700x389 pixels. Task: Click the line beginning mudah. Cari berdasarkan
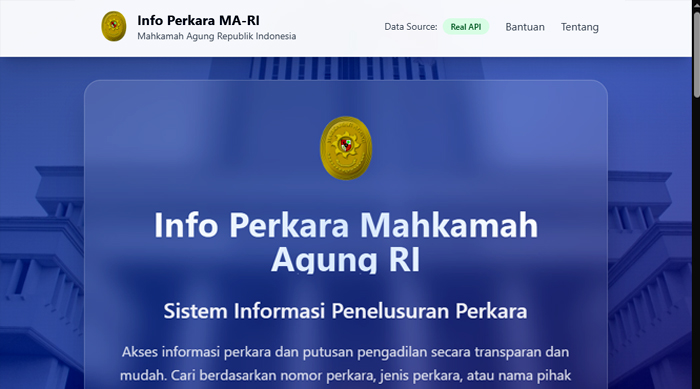point(346,375)
